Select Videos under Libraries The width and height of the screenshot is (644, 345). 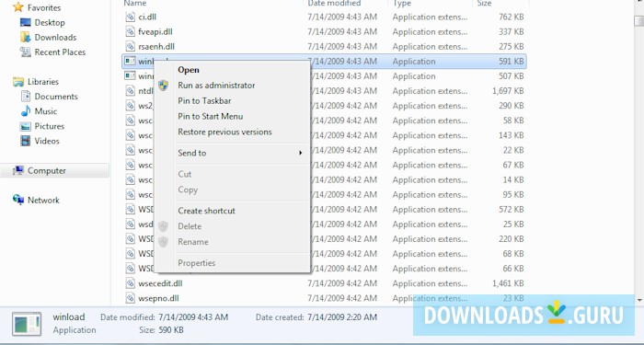pyautogui.click(x=47, y=141)
